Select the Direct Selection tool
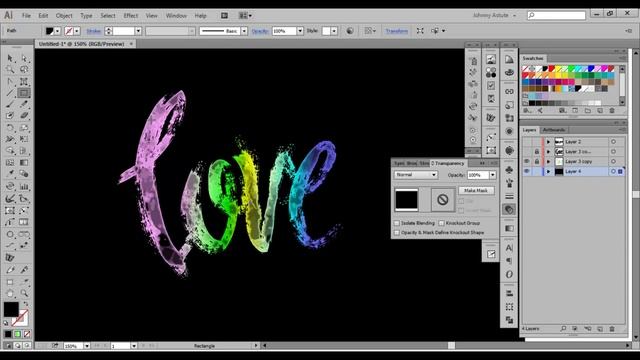The image size is (640, 360). pyautogui.click(x=24, y=58)
